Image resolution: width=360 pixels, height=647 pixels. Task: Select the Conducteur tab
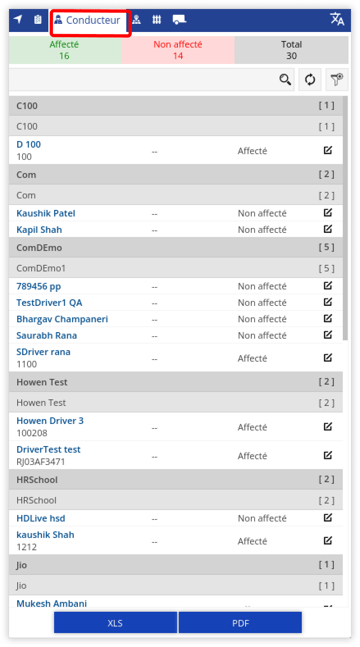(x=88, y=20)
